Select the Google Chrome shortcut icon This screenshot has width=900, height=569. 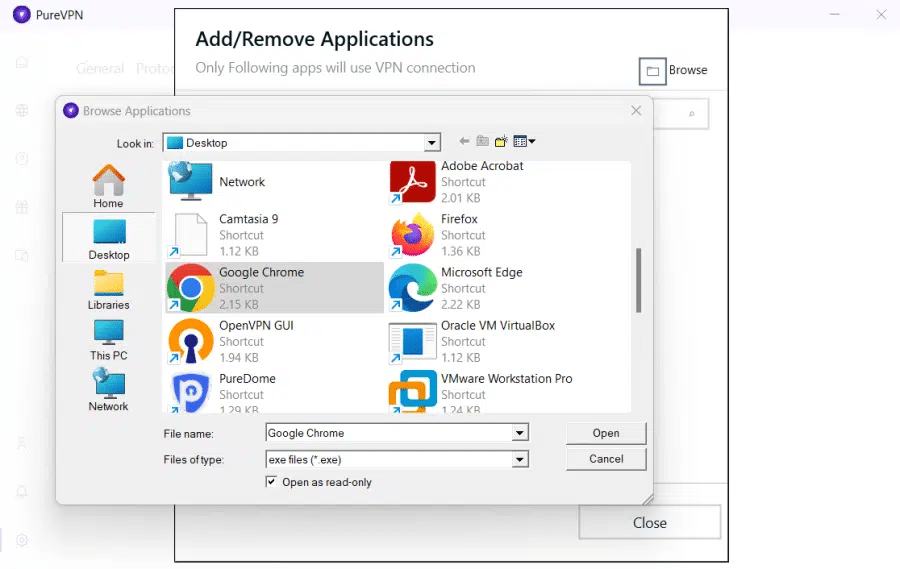pyautogui.click(x=190, y=288)
